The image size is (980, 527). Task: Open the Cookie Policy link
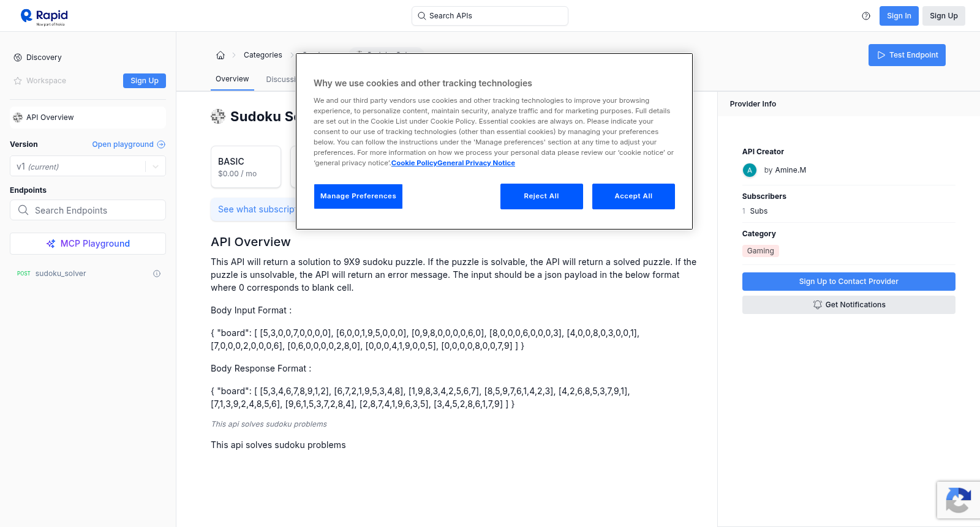tap(414, 163)
